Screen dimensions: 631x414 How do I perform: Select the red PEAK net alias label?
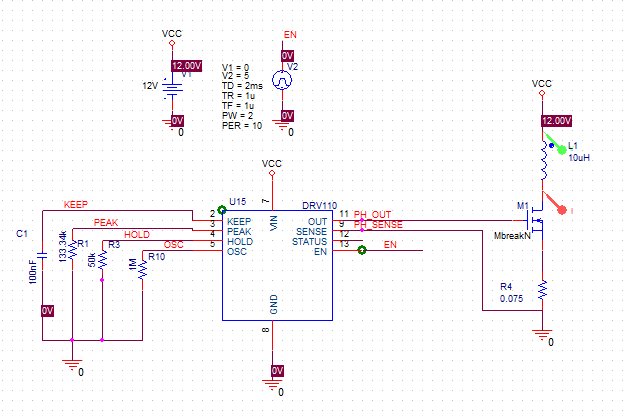106,222
